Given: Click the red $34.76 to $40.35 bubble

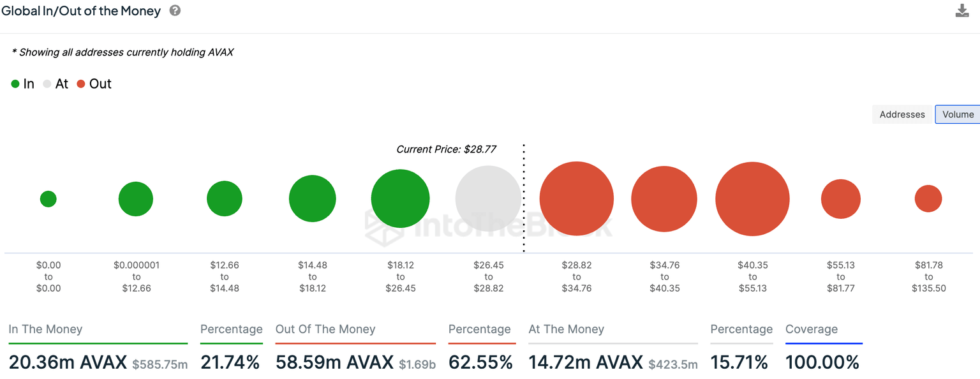Looking at the screenshot, I should (x=664, y=198).
